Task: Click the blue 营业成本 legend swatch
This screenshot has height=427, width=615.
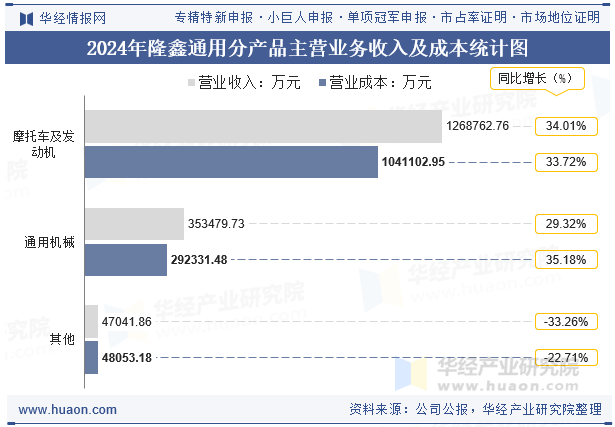Action: (322, 83)
